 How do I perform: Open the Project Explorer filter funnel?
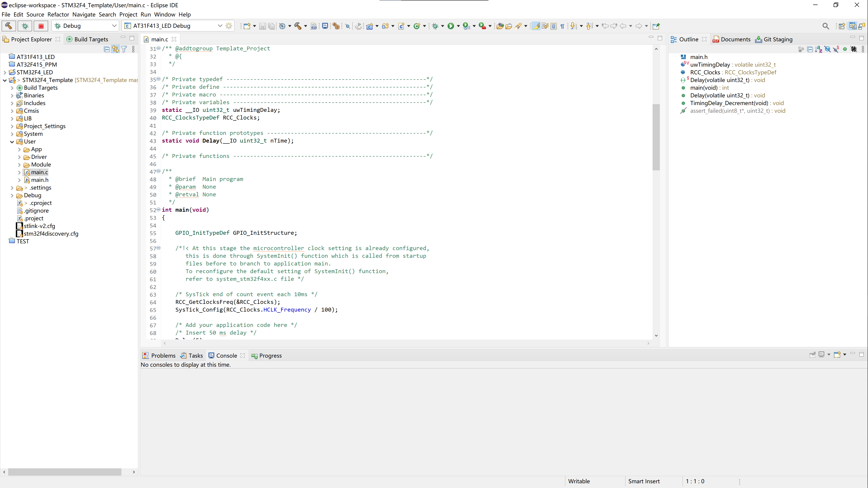click(x=124, y=49)
